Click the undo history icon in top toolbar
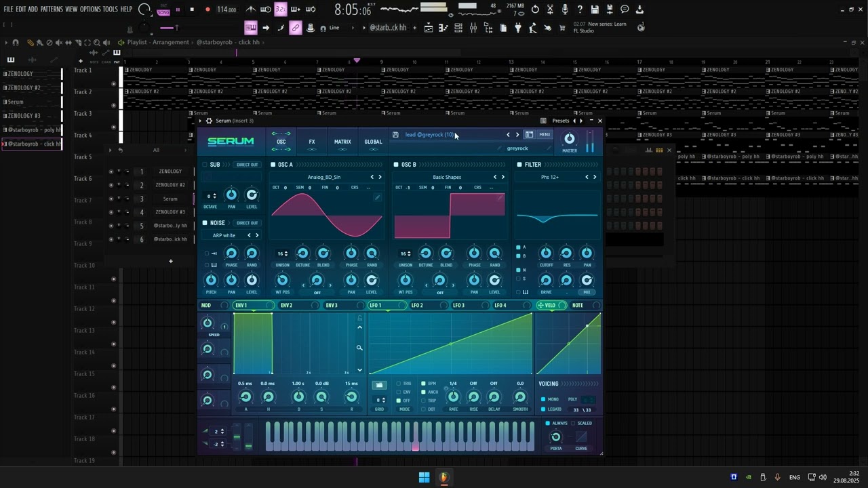 click(535, 9)
